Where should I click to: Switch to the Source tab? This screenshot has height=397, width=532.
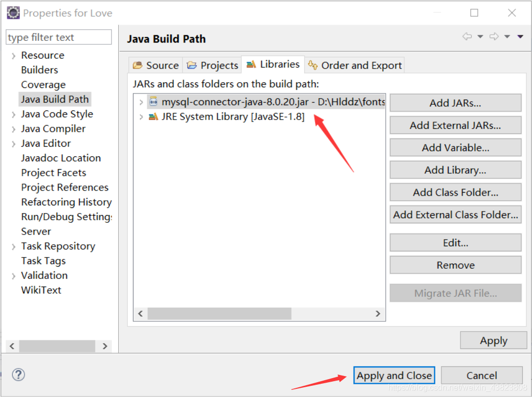click(x=156, y=65)
